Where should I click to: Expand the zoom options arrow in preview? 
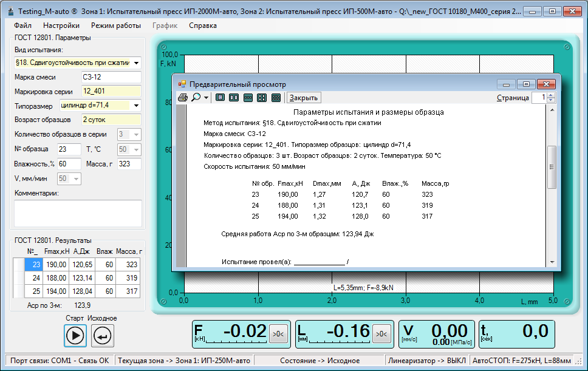[206, 98]
